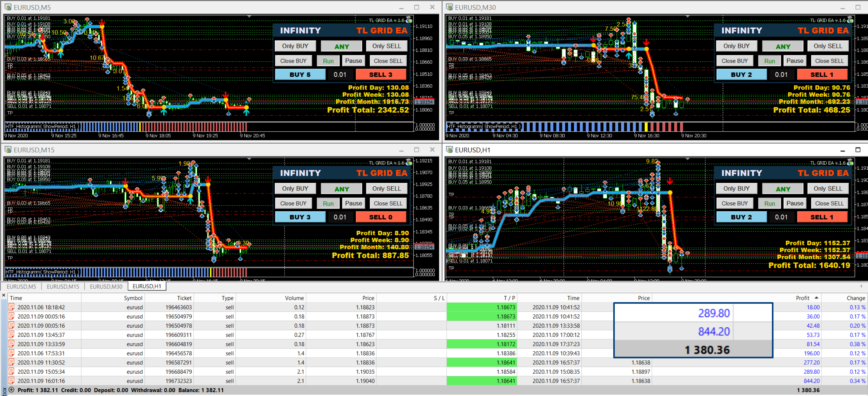The width and height of the screenshot is (868, 396).
Task: Enable Only BUY mode on M5 panel
Action: pos(295,46)
